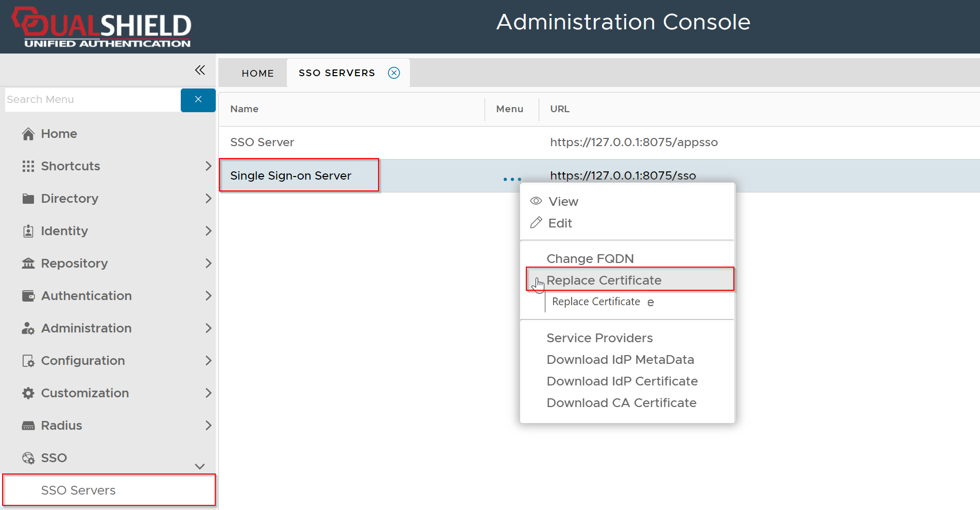Viewport: 980px width, 510px height.
Task: Click the Directory folder icon
Action: [x=28, y=199]
